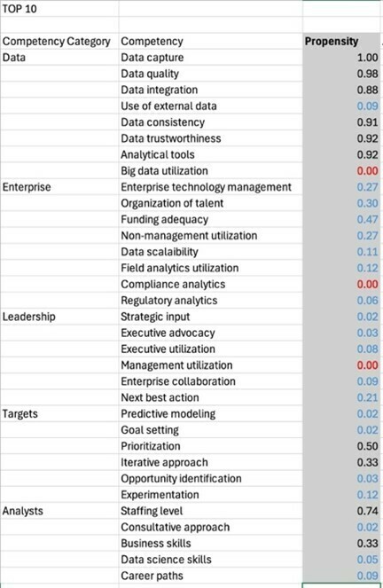Select the Prioritization value 0.50

(x=341, y=446)
